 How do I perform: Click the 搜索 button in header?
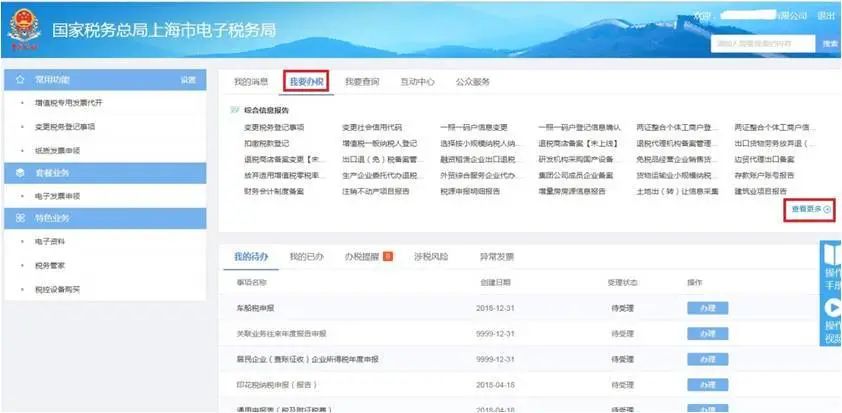(829, 44)
